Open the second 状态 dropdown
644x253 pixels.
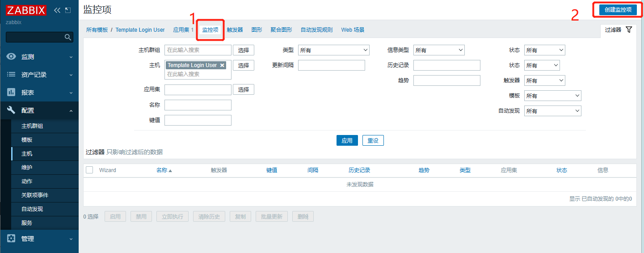[542, 65]
